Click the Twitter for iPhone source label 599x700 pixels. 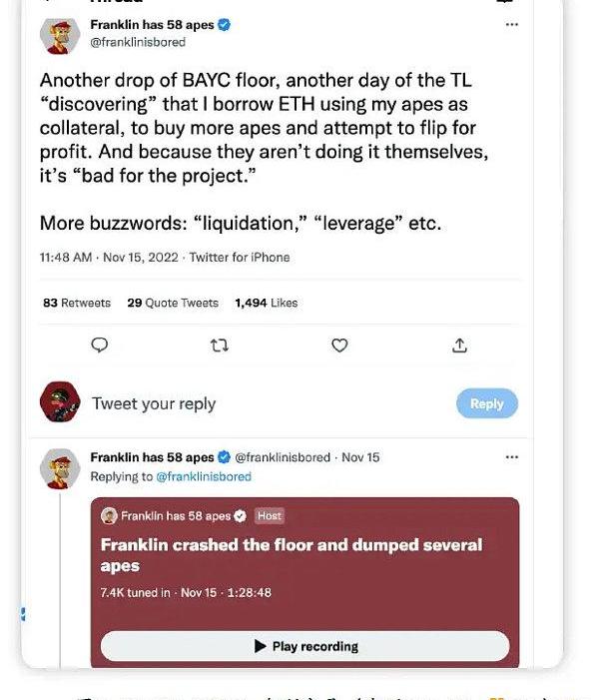click(240, 258)
